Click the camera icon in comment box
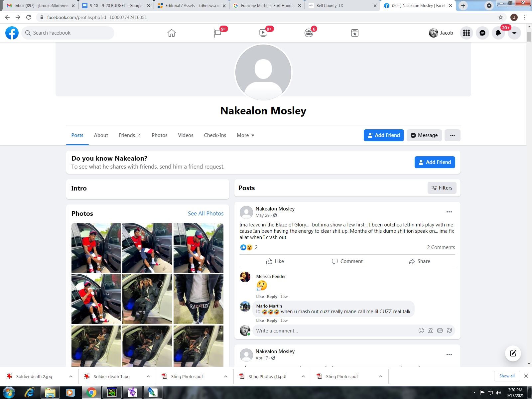Image resolution: width=532 pixels, height=399 pixels. [x=430, y=331]
